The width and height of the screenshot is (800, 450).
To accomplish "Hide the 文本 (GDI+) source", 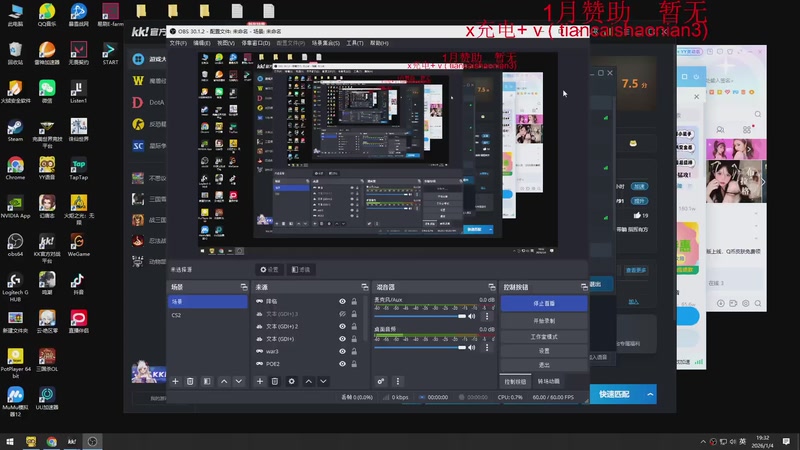I will (x=342, y=339).
